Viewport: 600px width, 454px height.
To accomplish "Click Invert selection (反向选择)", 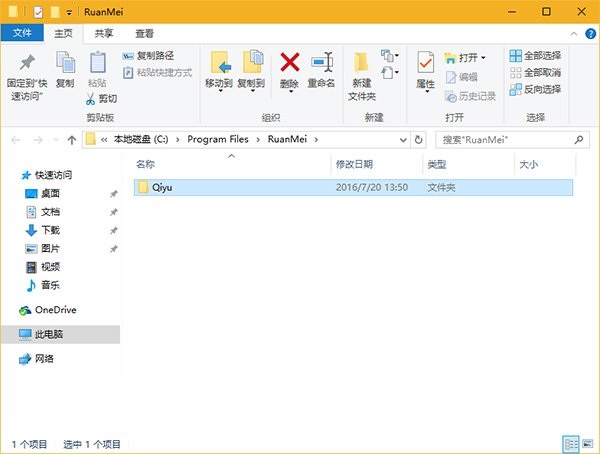I will click(535, 90).
